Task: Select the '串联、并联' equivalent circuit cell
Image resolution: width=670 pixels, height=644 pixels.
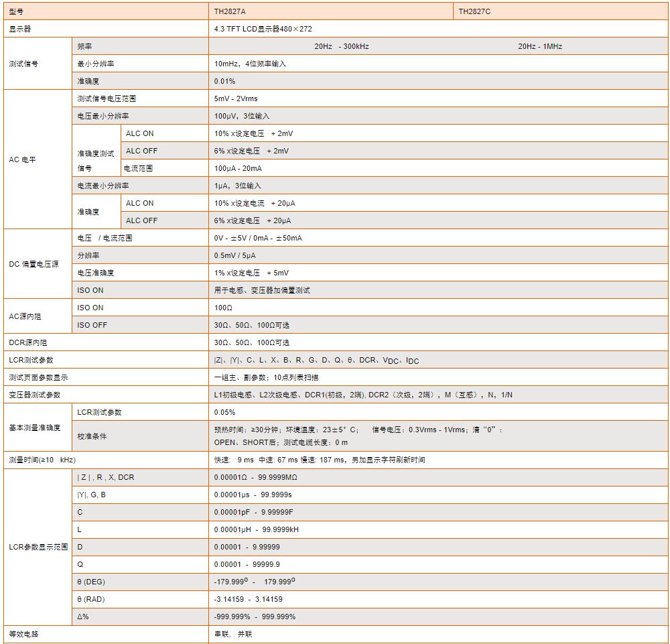Action: (x=438, y=635)
